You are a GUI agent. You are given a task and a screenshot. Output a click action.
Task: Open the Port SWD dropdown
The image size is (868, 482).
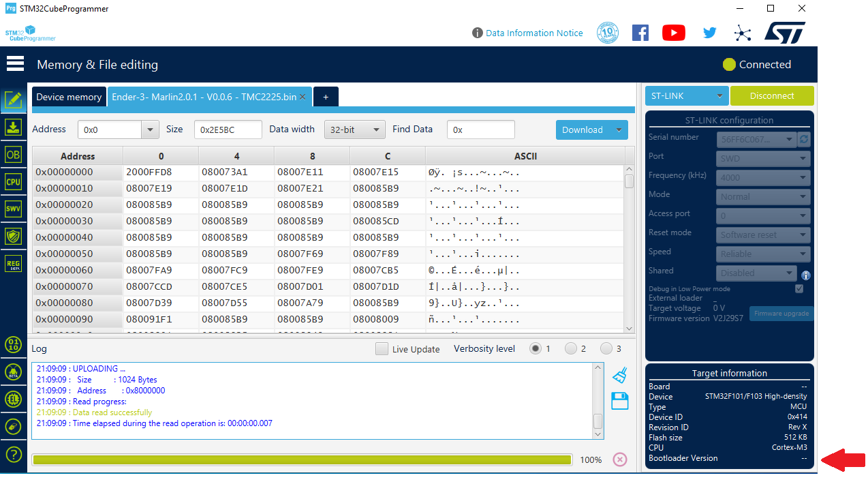click(x=764, y=158)
